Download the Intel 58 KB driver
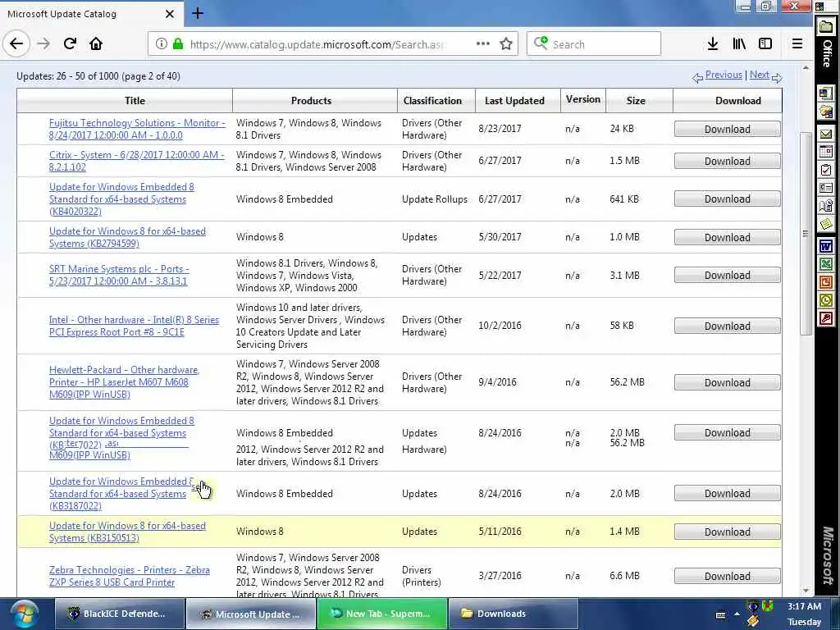 727,326
